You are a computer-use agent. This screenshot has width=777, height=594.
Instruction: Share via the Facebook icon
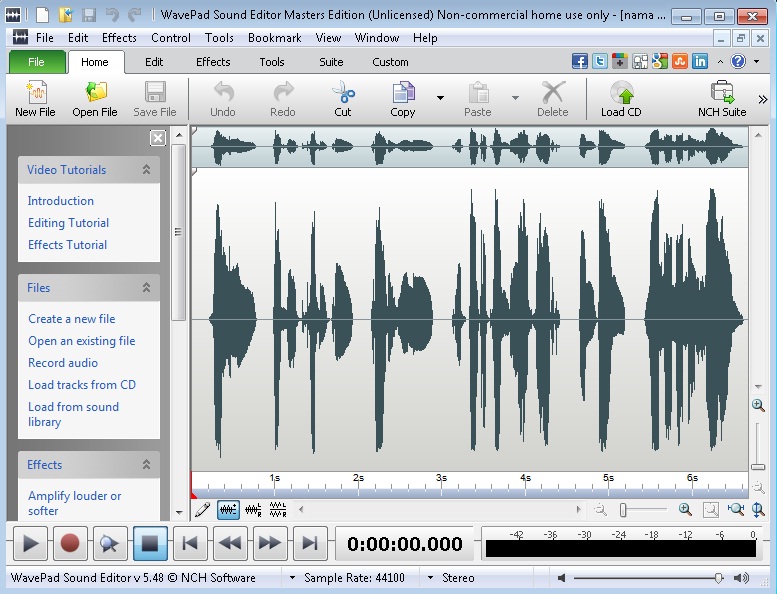580,61
